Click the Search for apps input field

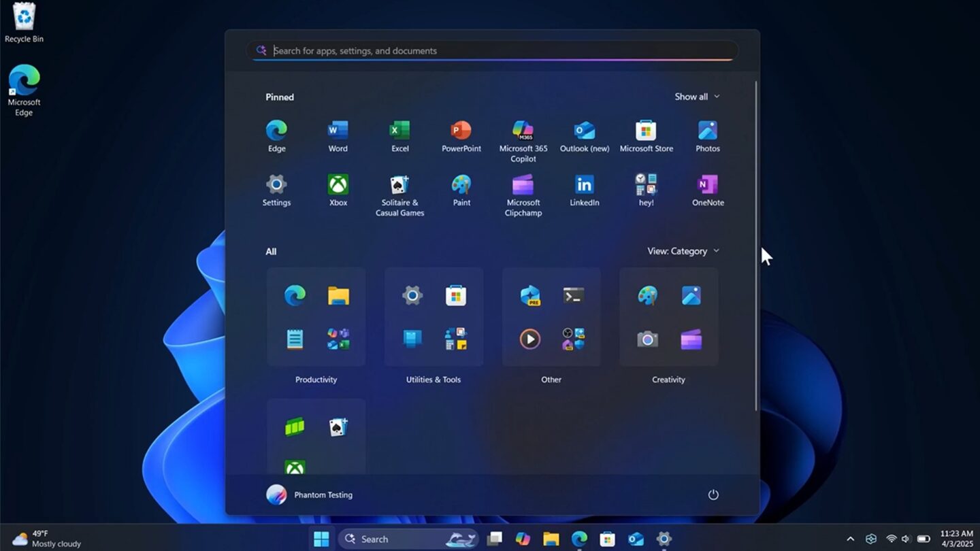click(491, 50)
